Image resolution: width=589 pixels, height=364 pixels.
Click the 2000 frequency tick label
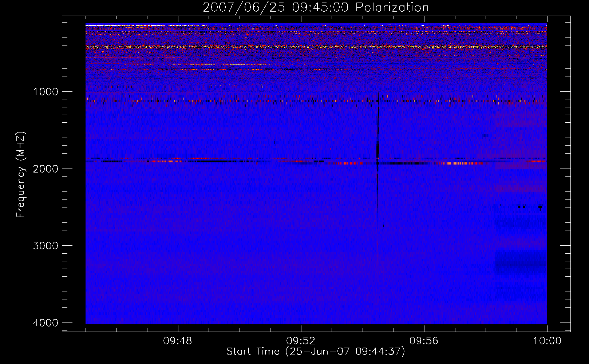pos(46,169)
